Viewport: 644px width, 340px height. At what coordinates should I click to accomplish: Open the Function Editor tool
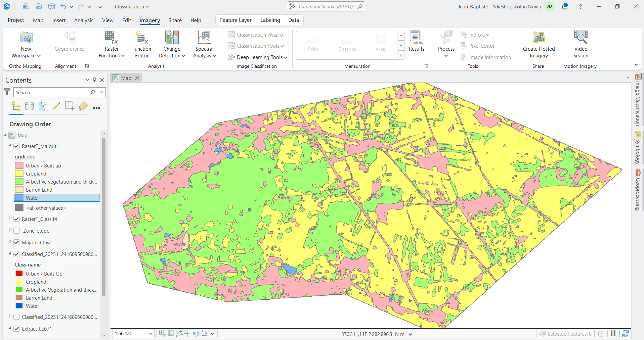(141, 44)
